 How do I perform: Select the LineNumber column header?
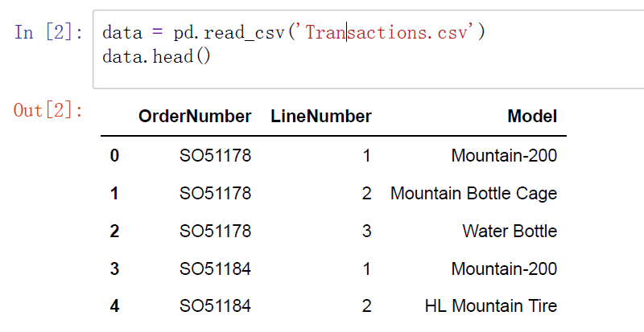click(321, 117)
